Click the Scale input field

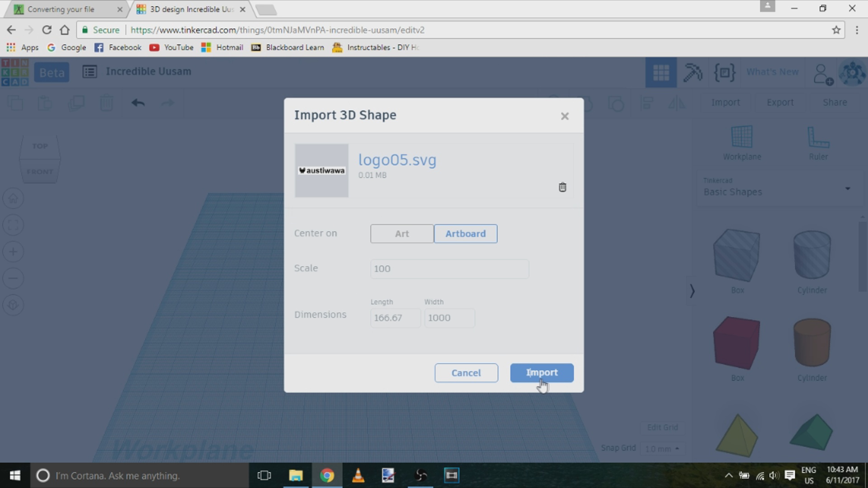click(x=449, y=269)
